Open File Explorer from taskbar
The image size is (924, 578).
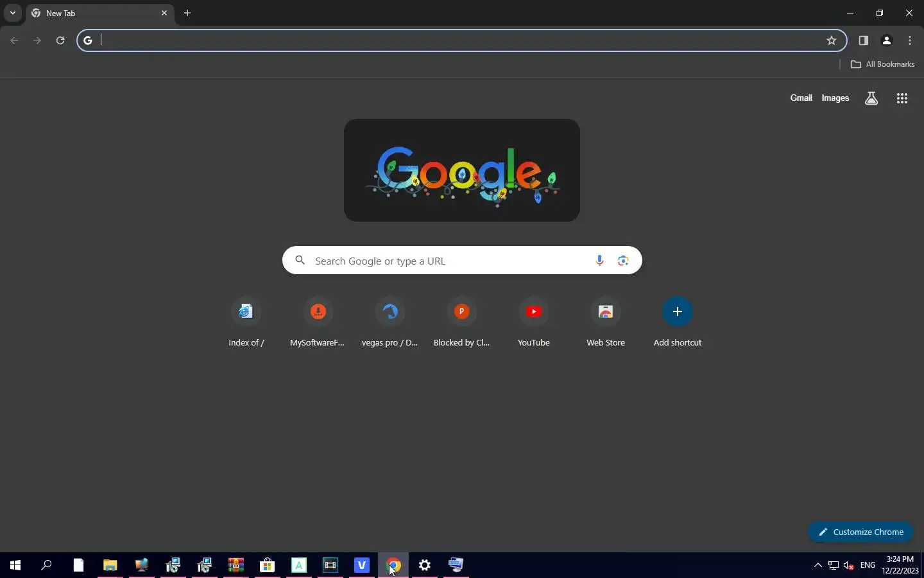(x=110, y=565)
